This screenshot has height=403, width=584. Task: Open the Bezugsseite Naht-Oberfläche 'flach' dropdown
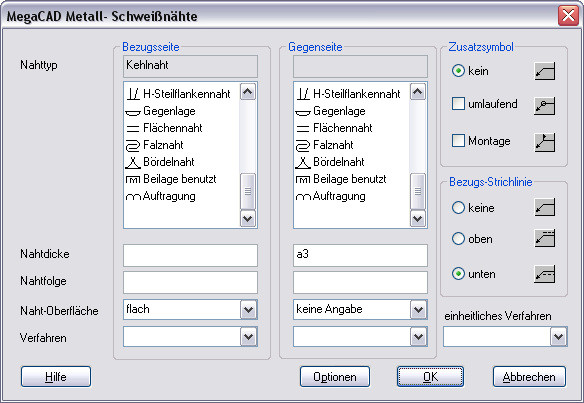coord(248,310)
